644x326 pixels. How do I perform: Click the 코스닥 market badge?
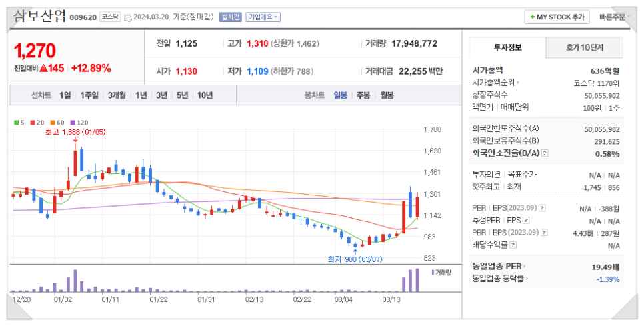[x=110, y=17]
